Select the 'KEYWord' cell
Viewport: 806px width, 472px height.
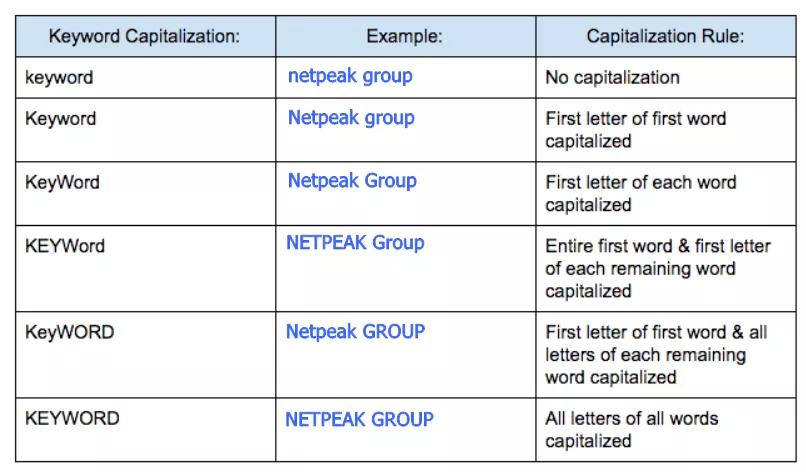point(145,268)
